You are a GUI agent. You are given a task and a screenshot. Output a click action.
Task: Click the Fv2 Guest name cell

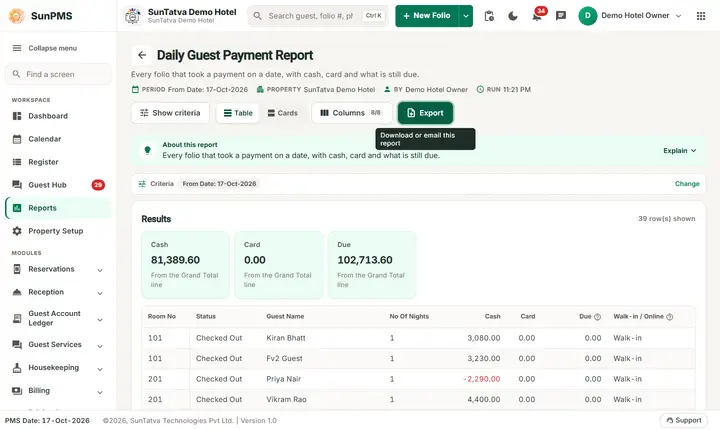pos(284,358)
